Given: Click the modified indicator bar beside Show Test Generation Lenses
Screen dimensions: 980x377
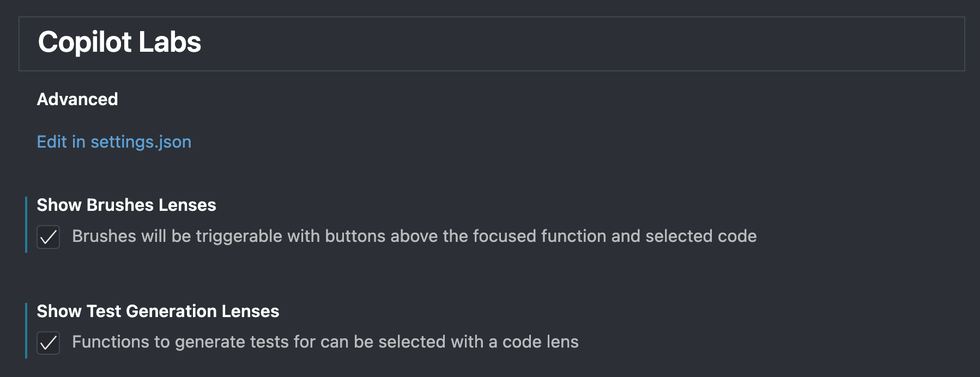Looking at the screenshot, I should 26,330.
